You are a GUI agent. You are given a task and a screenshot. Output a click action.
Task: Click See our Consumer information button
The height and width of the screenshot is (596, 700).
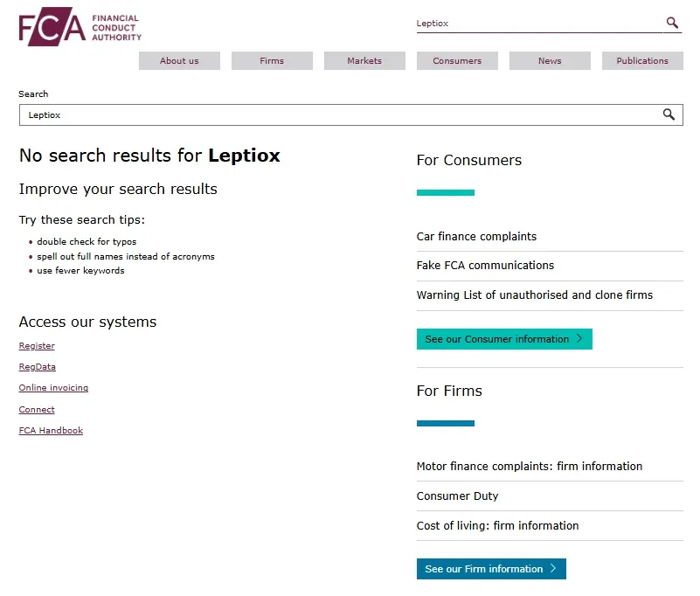point(504,339)
